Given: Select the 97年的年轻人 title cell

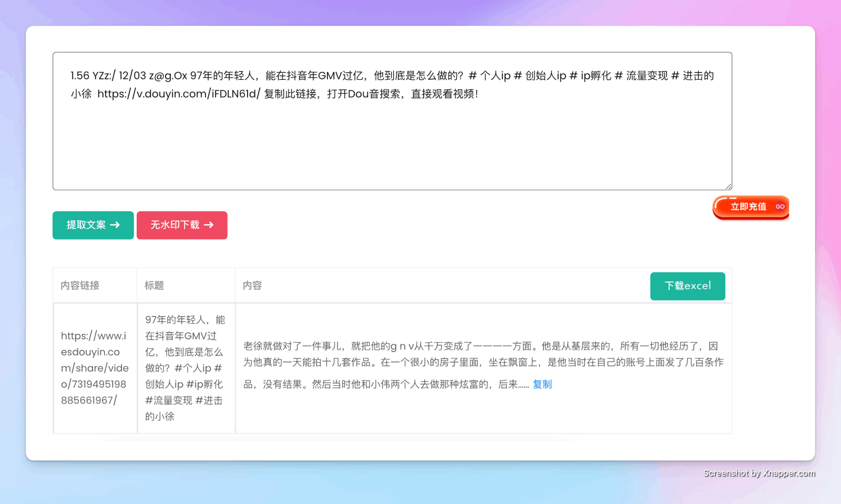Looking at the screenshot, I should (x=185, y=368).
